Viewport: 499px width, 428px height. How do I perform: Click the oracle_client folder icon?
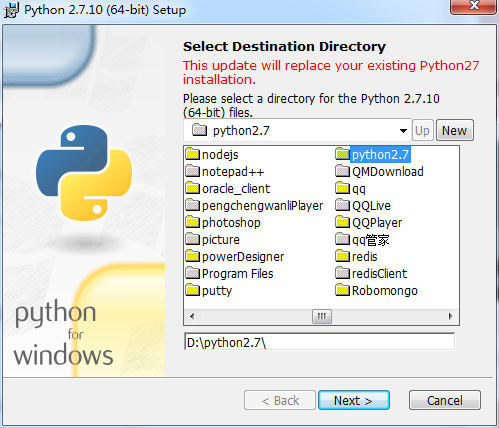pyautogui.click(x=193, y=188)
